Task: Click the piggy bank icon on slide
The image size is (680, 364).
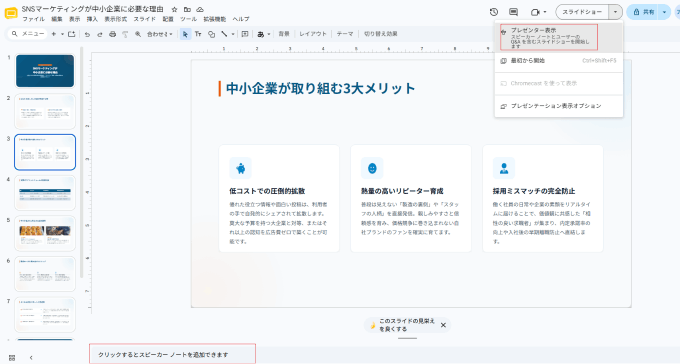Action: [x=241, y=168]
